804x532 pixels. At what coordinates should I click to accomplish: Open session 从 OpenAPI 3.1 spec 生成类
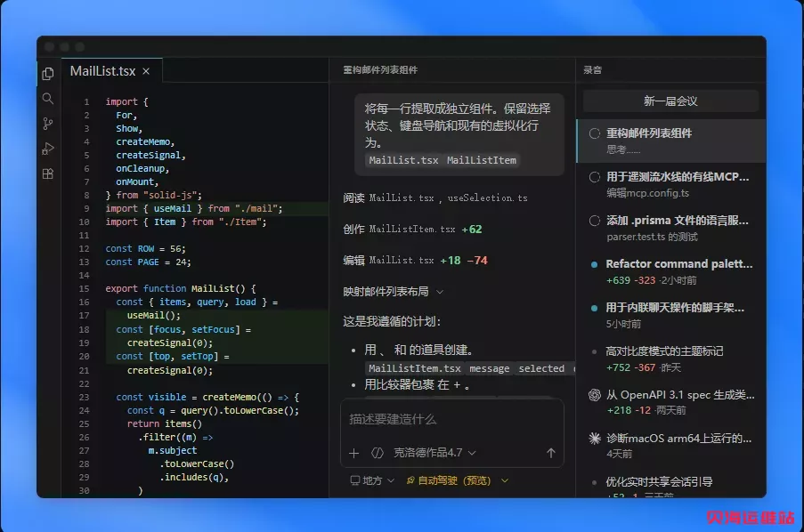671,402
